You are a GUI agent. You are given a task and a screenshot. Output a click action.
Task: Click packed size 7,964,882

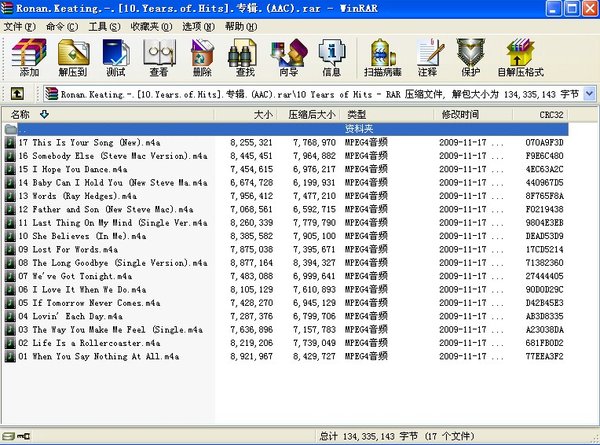pyautogui.click(x=315, y=156)
